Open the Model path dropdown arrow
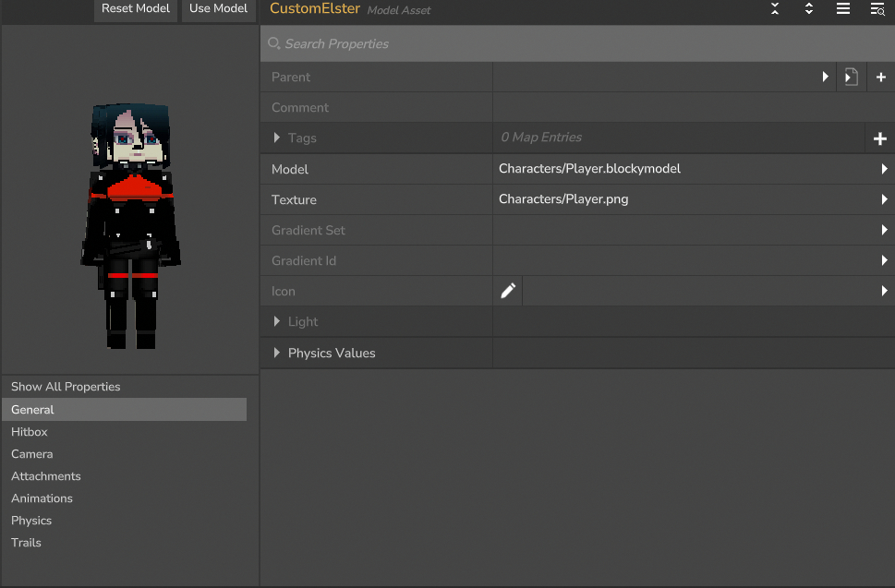The width and height of the screenshot is (895, 588). [884, 169]
